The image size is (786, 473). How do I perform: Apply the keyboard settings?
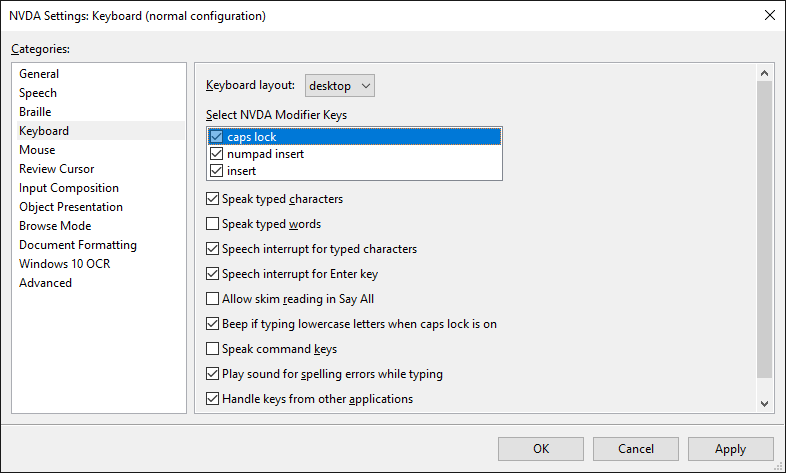[730, 448]
